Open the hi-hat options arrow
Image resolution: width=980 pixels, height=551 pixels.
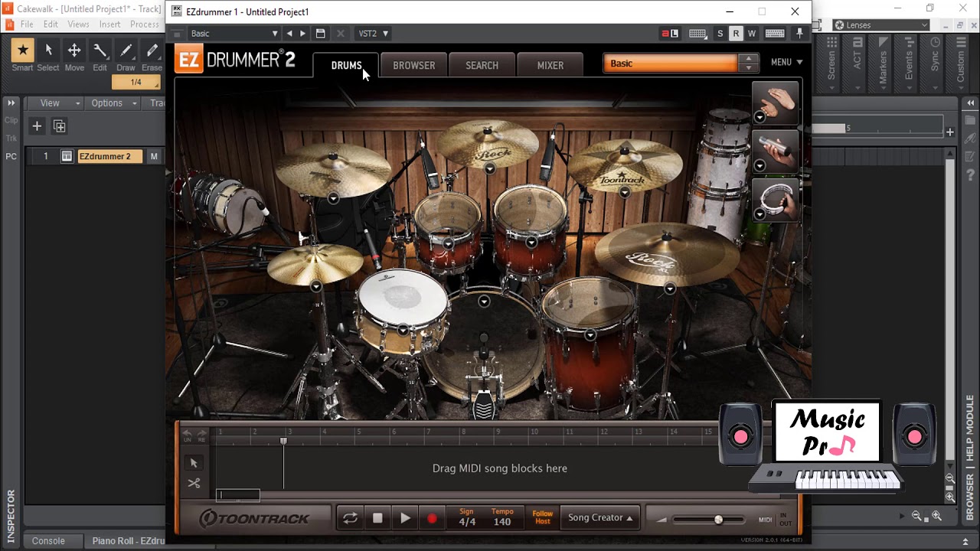pos(316,286)
